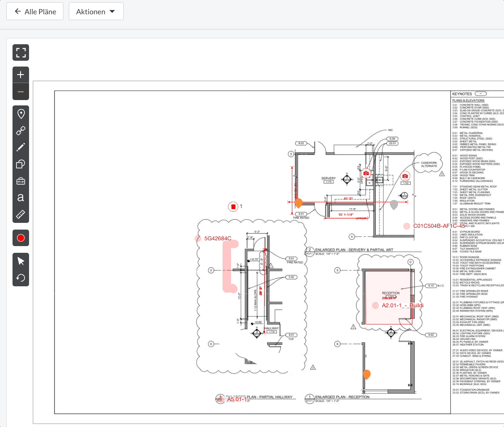Screen dimensions: 504x427
Task: Open the red camera marker inside the servery
Action: 366,173
